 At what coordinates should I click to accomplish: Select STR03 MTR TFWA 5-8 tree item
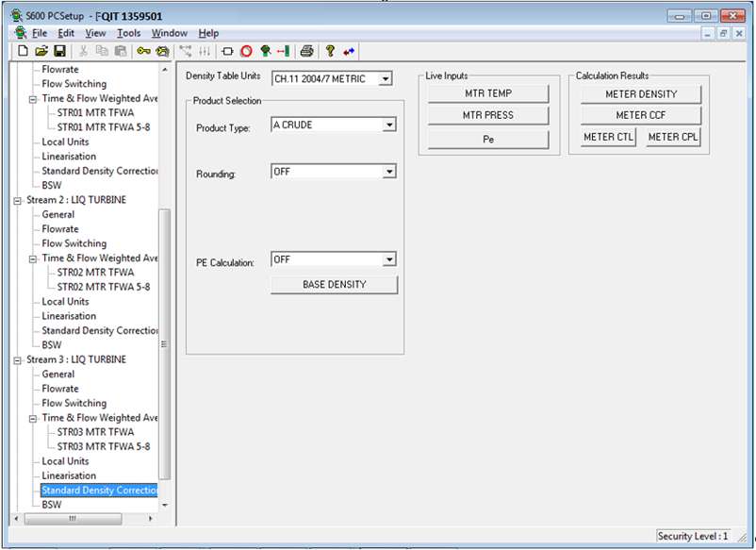click(x=104, y=447)
